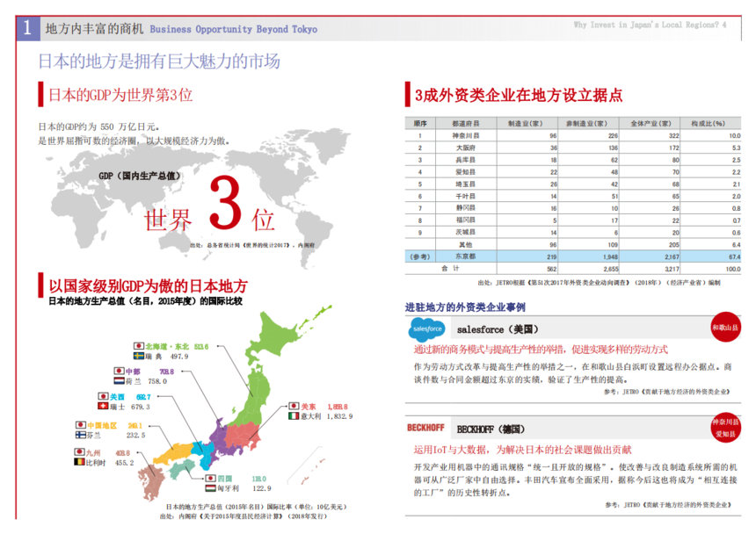The width and height of the screenshot is (756, 534).
Task: Click the Salesforce cloud logo
Action: pos(426,328)
